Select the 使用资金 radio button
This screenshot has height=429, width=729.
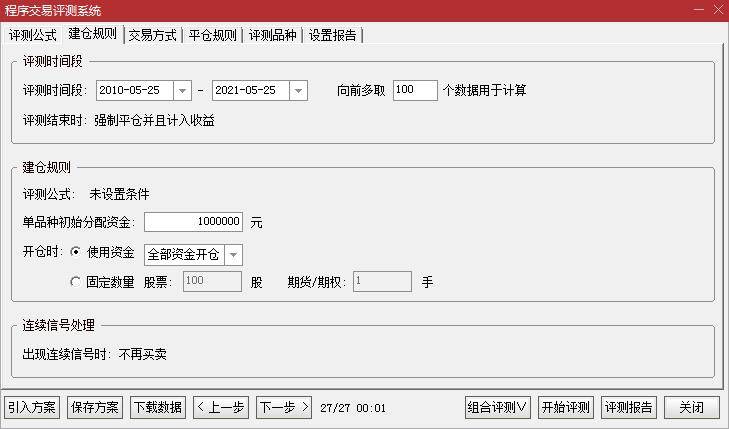coord(75,252)
